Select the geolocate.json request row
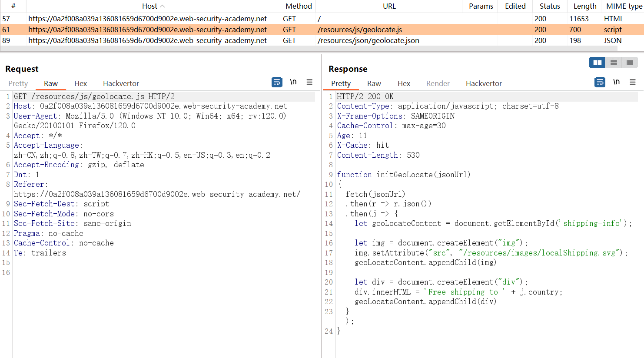 (368, 40)
